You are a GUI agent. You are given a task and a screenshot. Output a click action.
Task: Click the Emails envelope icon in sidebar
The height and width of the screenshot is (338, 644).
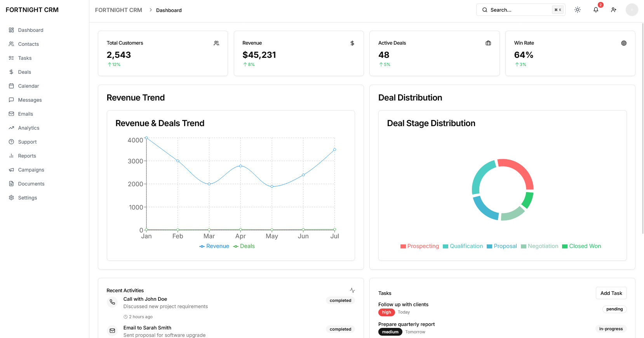click(x=11, y=114)
